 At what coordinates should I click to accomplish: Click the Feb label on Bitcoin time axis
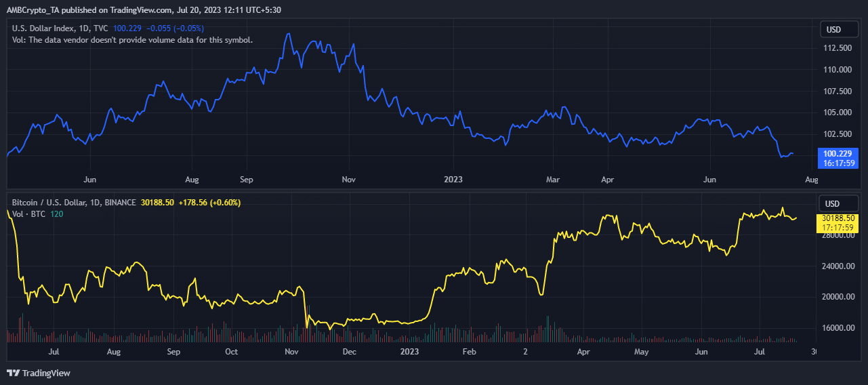(469, 352)
